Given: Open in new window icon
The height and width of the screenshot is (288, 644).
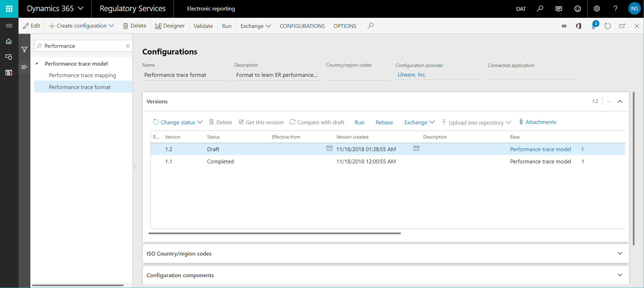Looking at the screenshot, I should point(622,26).
